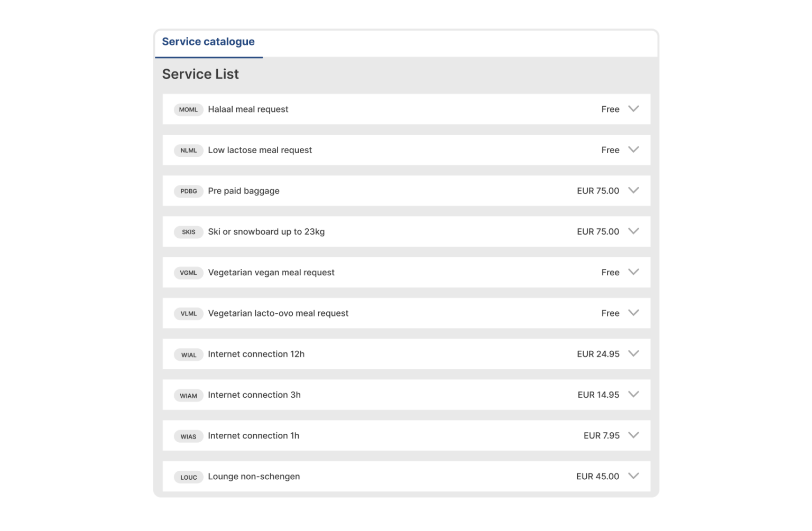Expand Internet connection 12h chevron
This screenshot has height=531, width=812.
click(633, 353)
